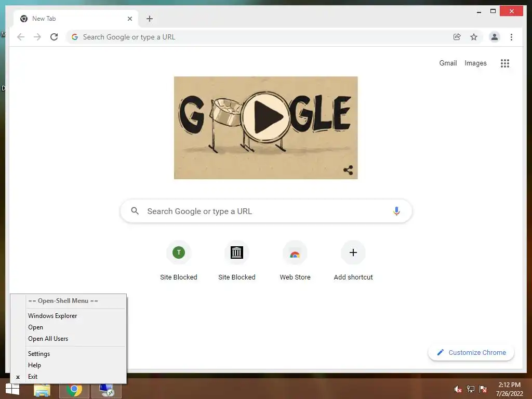Add a new shortcut tile

353,261
